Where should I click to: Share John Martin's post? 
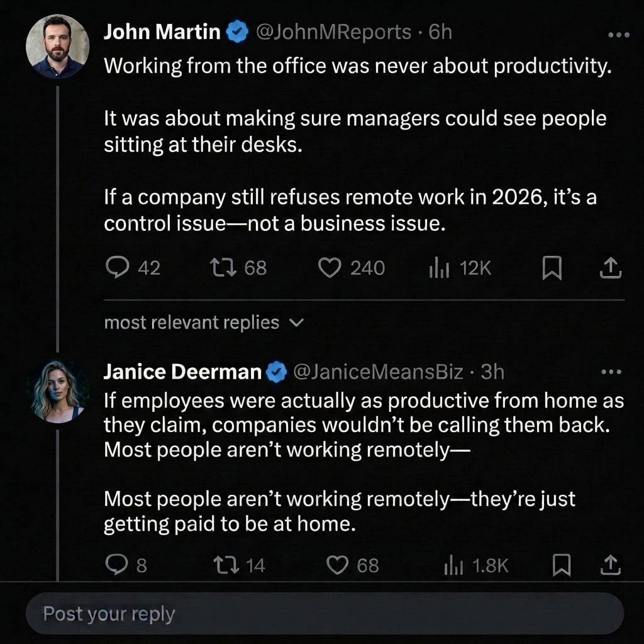pyautogui.click(x=611, y=268)
